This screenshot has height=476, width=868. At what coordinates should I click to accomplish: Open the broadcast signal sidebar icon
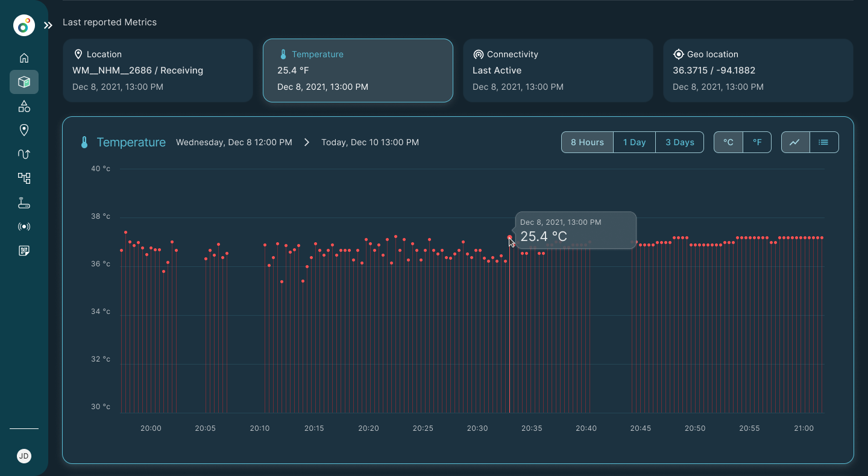pyautogui.click(x=24, y=227)
